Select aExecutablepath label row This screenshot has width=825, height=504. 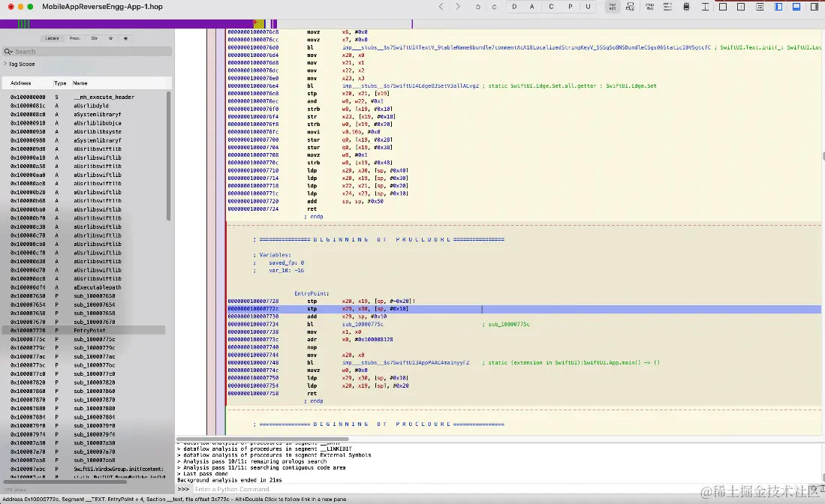[x=84, y=287]
